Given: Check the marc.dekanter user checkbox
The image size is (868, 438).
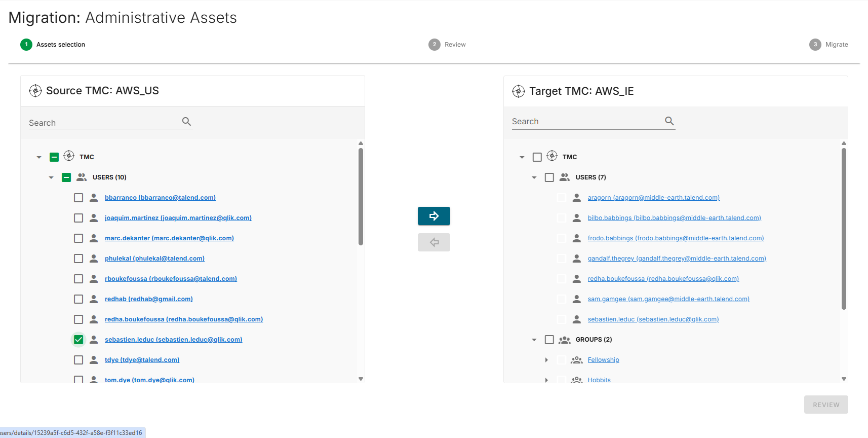Looking at the screenshot, I should pos(78,238).
